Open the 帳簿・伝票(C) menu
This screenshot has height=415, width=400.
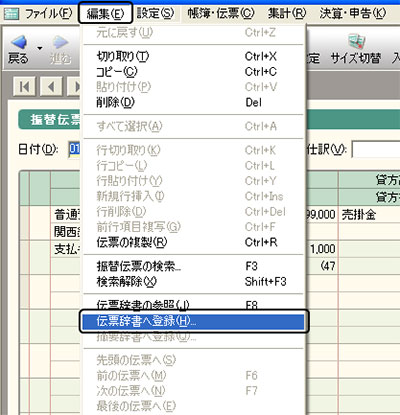(x=221, y=14)
